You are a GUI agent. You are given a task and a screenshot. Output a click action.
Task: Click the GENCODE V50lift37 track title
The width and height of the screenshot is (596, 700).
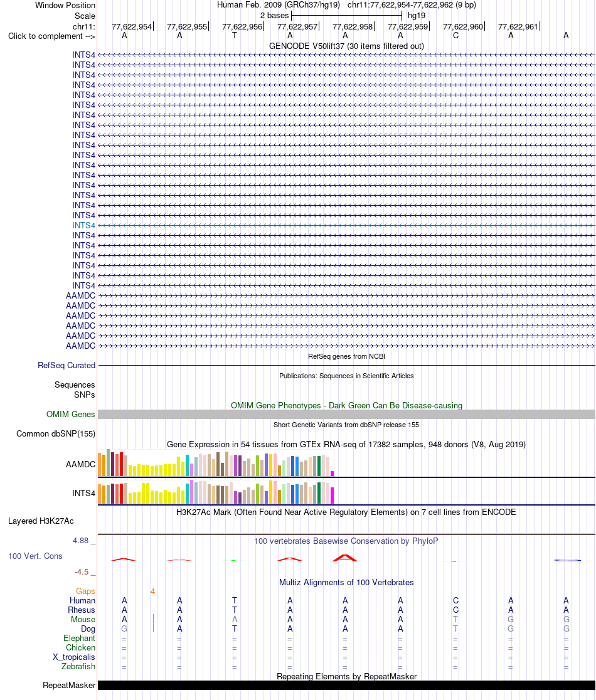pyautogui.click(x=346, y=46)
